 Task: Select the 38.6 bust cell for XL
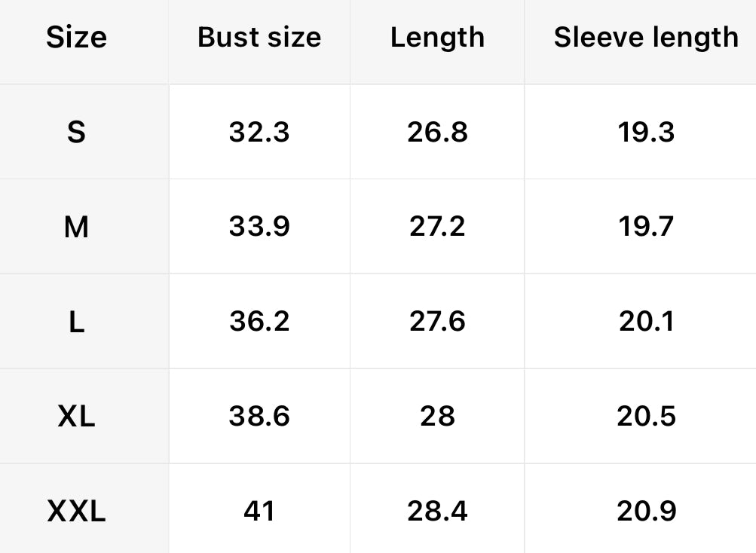pos(259,417)
